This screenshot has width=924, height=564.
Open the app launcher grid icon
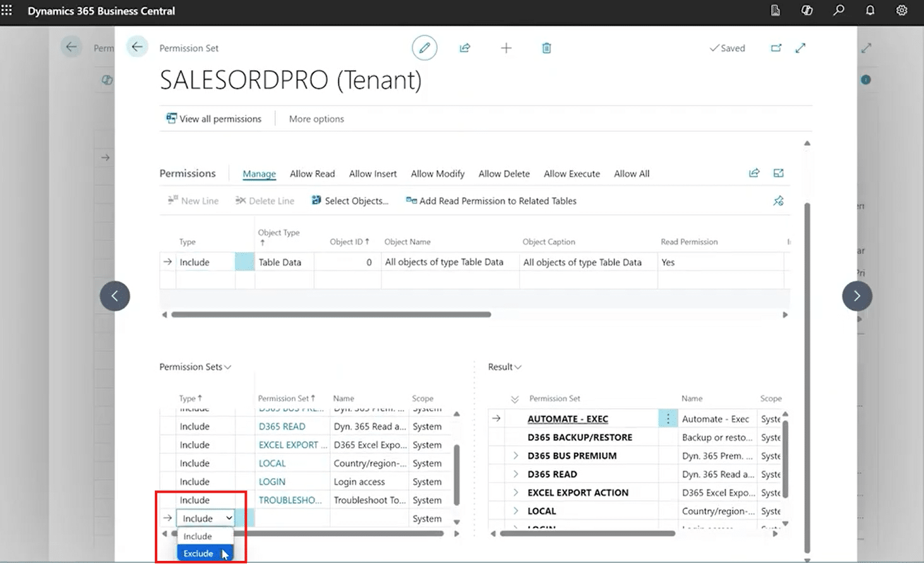point(7,11)
